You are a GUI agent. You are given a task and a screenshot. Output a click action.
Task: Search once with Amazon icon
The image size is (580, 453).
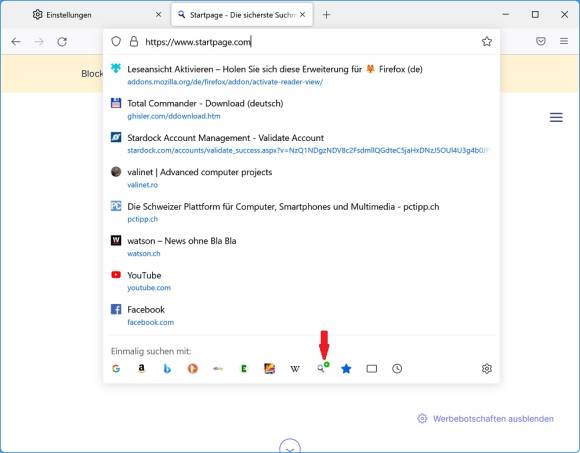pyautogui.click(x=141, y=369)
